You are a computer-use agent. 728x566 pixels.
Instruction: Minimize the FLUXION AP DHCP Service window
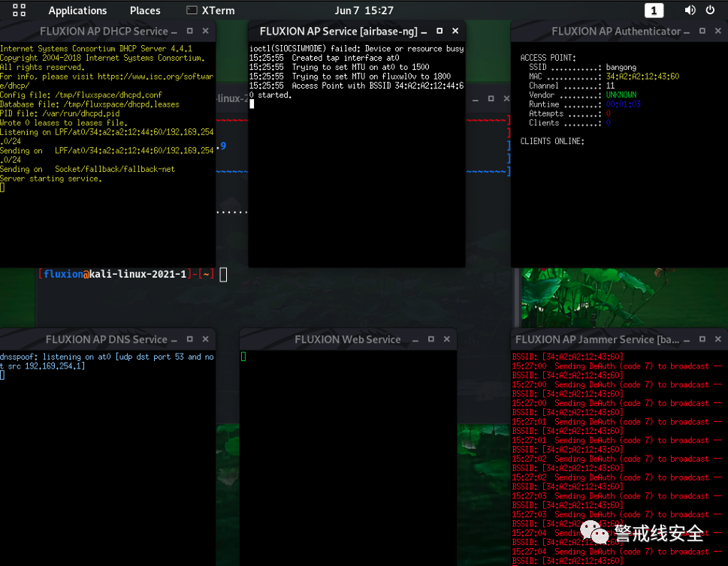click(174, 32)
